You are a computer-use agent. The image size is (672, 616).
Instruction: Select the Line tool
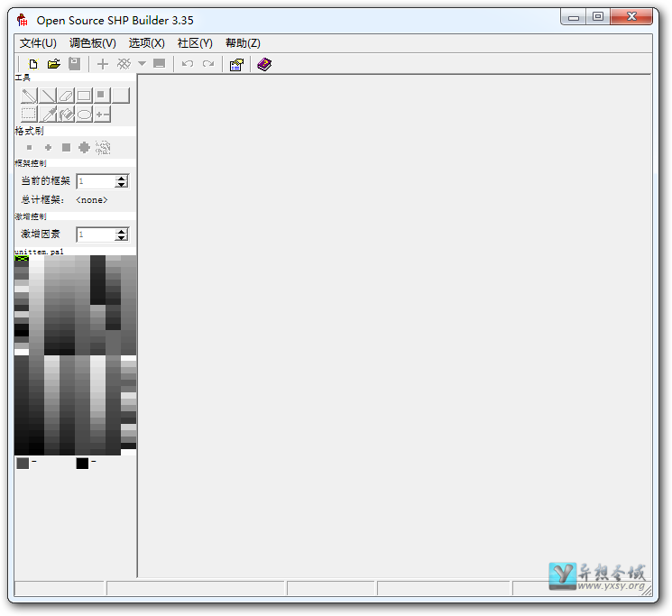[48, 96]
